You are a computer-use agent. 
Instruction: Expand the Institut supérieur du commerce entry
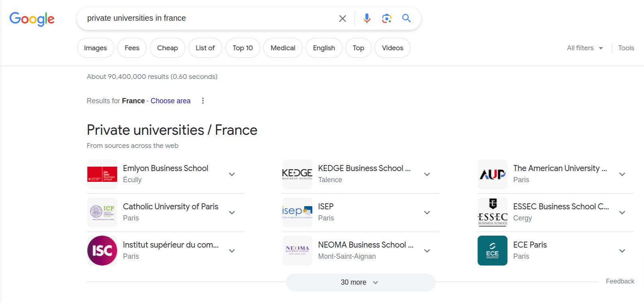(232, 251)
